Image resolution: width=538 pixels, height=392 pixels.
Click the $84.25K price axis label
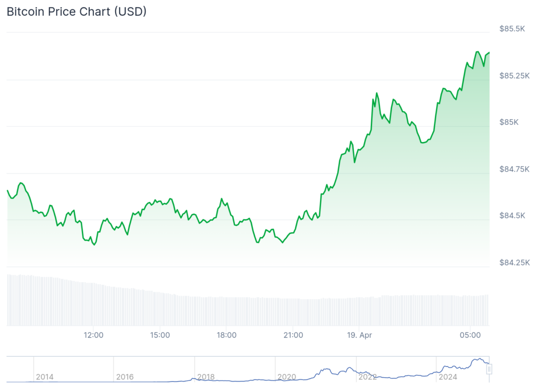[x=514, y=262]
